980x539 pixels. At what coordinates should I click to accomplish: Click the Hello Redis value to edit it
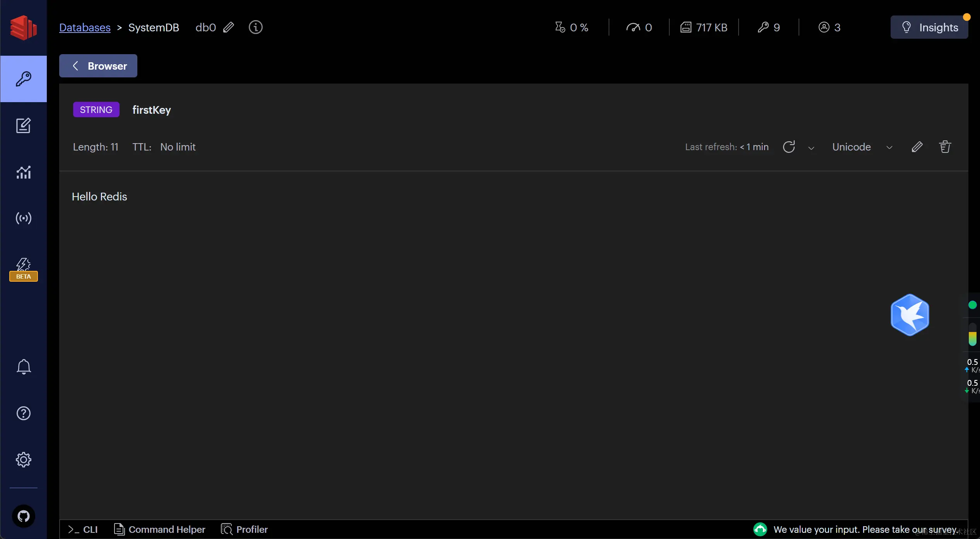click(x=99, y=196)
